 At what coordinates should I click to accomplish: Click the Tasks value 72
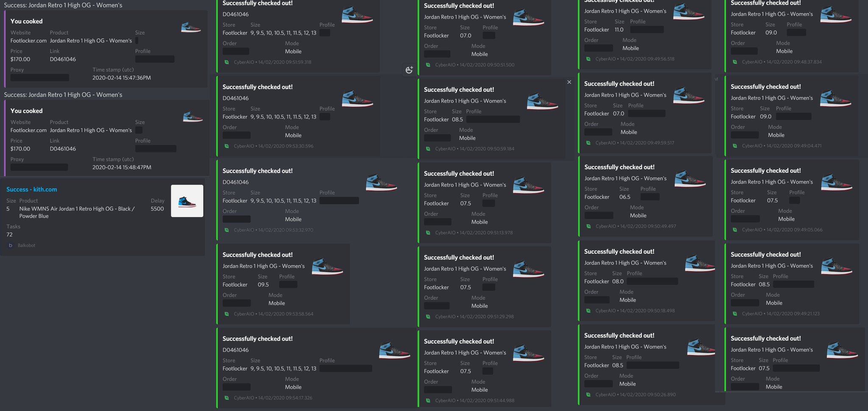[9, 235]
